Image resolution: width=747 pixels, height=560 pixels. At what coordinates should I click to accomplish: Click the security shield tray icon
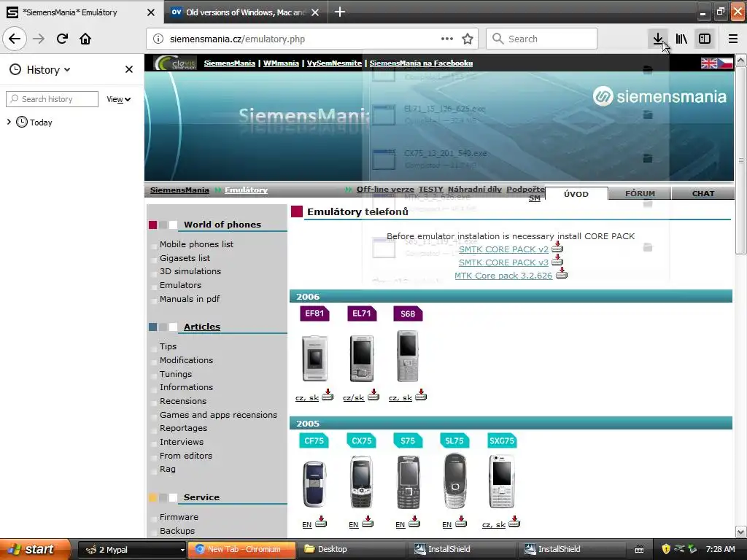pos(666,550)
